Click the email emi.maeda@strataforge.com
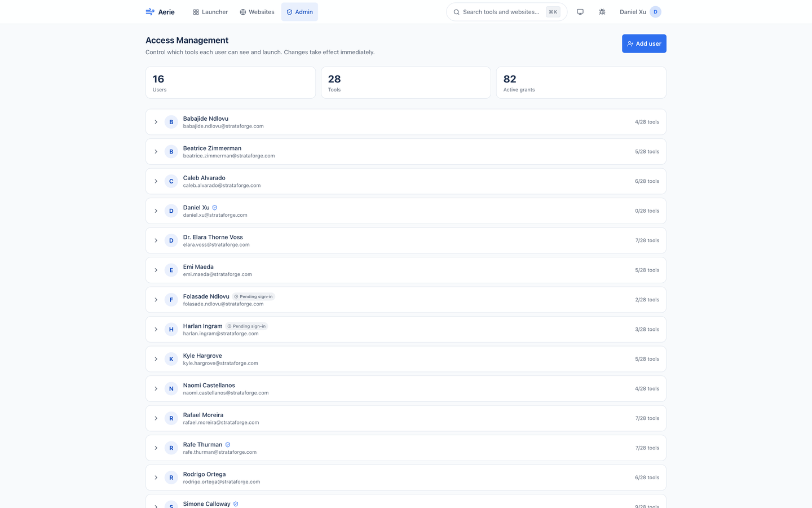 coord(218,274)
